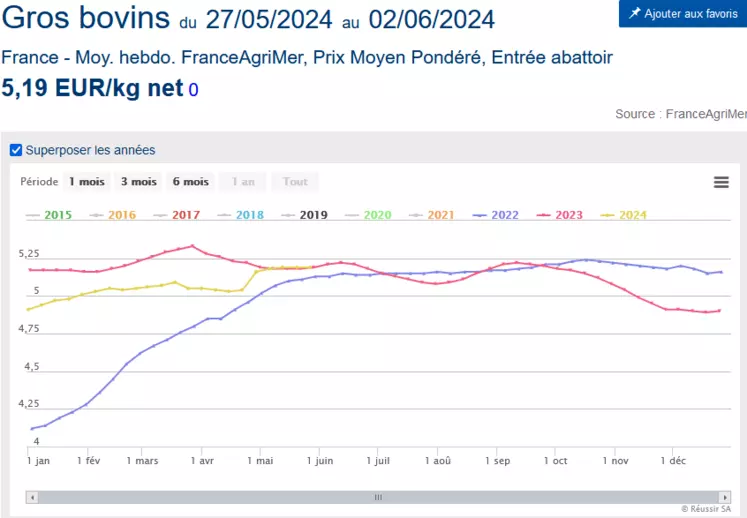Click the 1 déc axis label
The width and height of the screenshot is (747, 518).
pyautogui.click(x=673, y=461)
